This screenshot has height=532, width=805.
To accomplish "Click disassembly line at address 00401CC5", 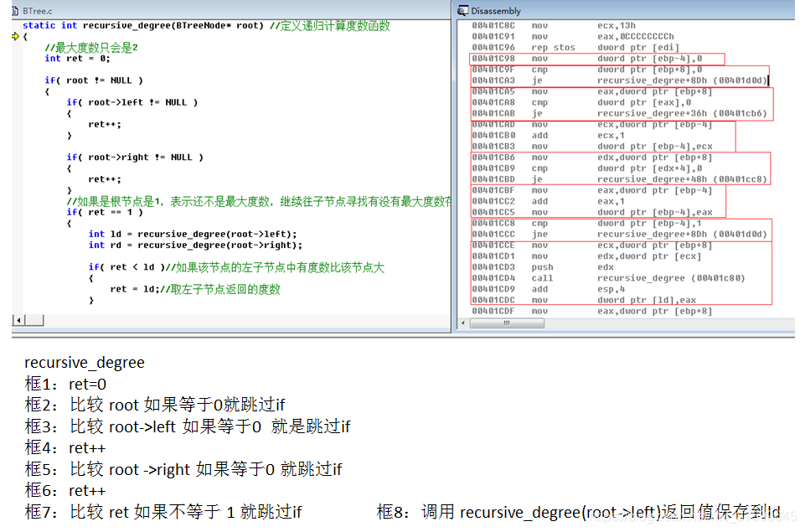I will pyautogui.click(x=592, y=213).
